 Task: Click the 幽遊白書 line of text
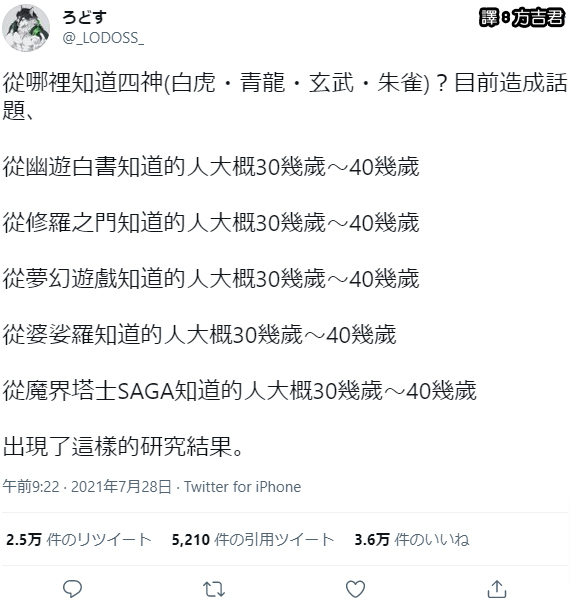point(211,167)
